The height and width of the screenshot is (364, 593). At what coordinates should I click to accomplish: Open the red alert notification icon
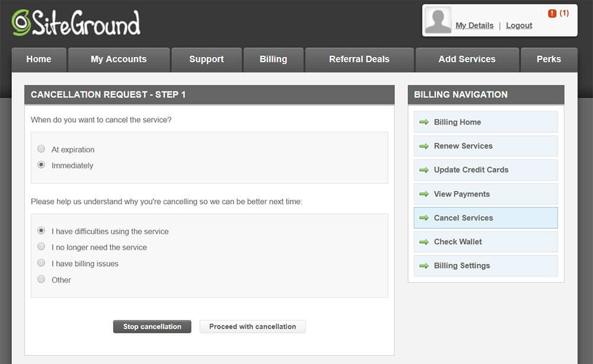552,13
